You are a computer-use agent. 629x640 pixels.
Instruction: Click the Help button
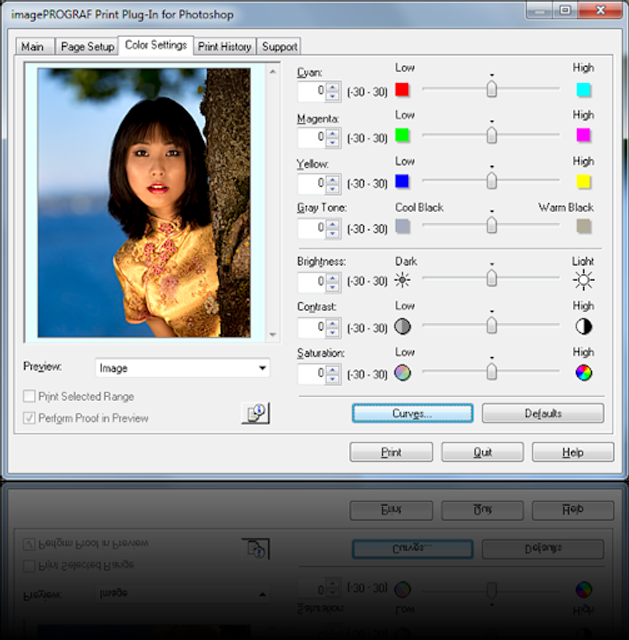[573, 452]
